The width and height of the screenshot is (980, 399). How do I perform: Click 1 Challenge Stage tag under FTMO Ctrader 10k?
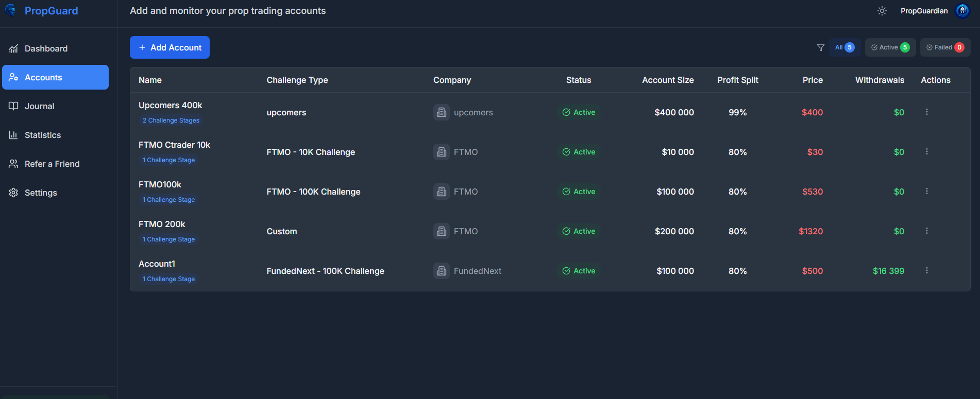[x=168, y=160]
